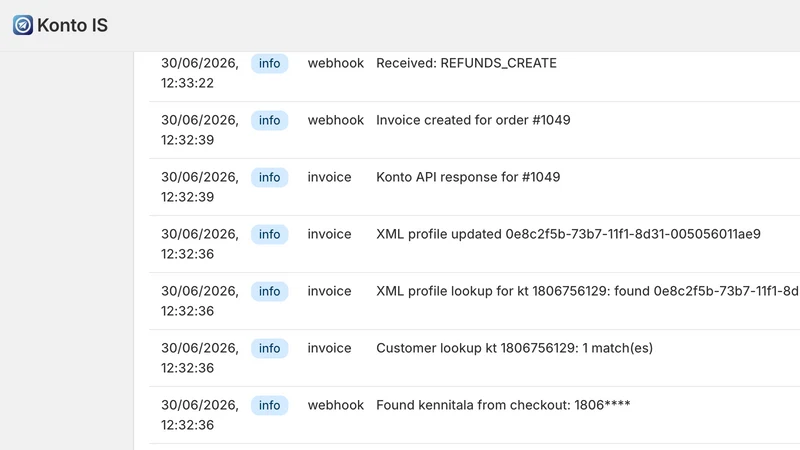Click the timestamp of Found kennitala entry
This screenshot has height=450, width=800.
[x=200, y=415]
